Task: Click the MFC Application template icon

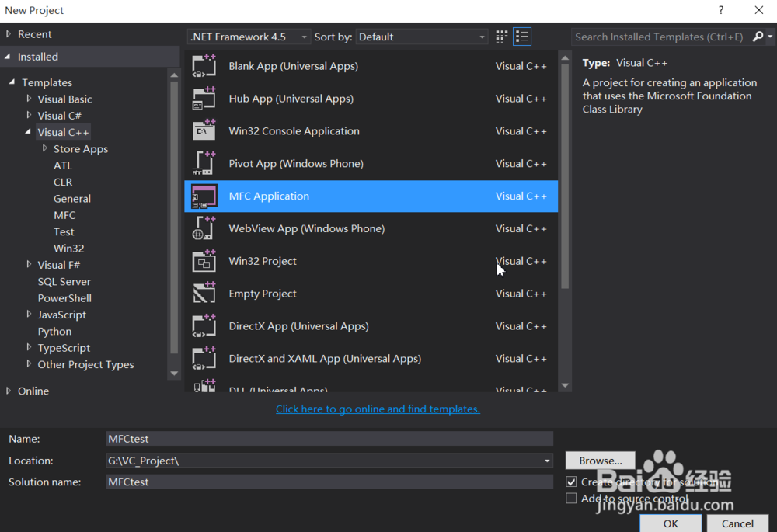Action: click(x=204, y=196)
